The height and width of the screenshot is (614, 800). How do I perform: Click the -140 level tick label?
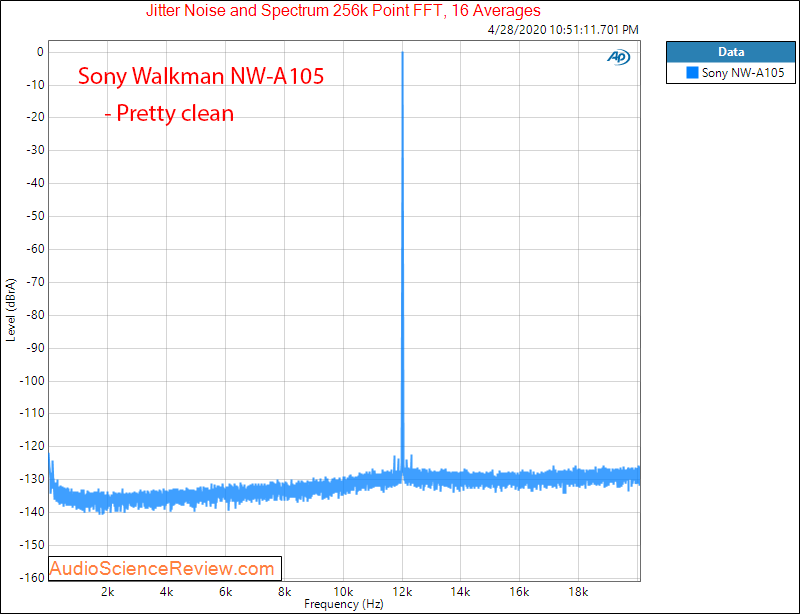point(32,512)
